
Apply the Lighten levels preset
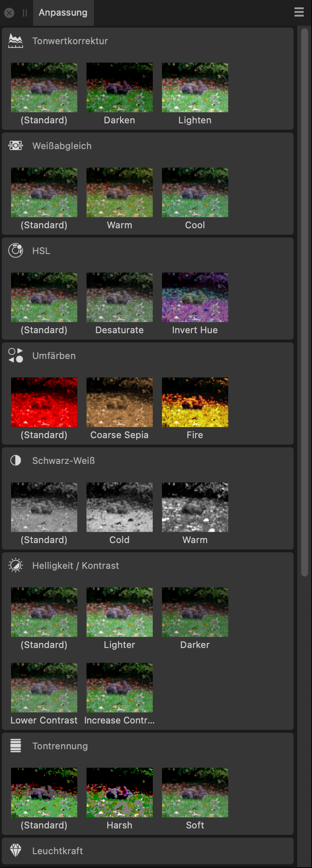[x=195, y=87]
